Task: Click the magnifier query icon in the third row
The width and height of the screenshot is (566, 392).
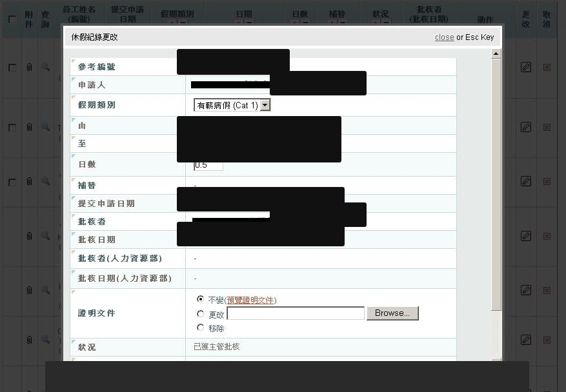Action: (45, 181)
